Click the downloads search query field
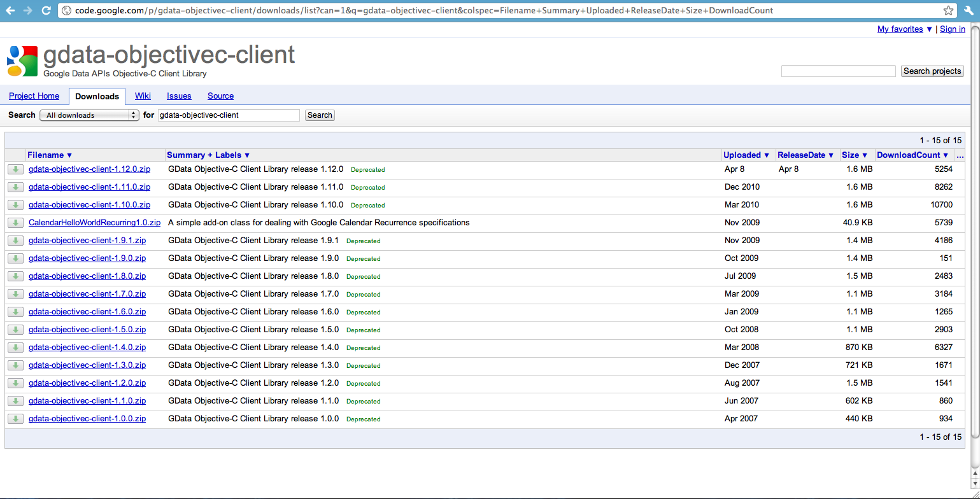 tap(229, 115)
